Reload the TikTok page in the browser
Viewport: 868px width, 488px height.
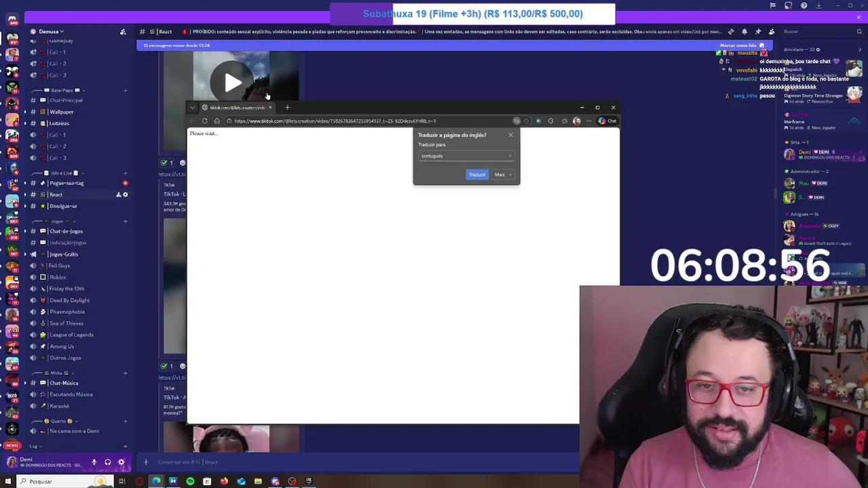click(205, 121)
